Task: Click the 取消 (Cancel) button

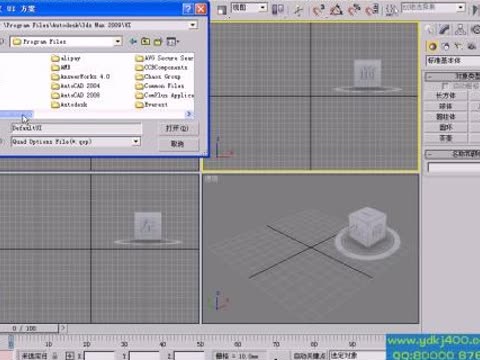Action: [x=178, y=144]
